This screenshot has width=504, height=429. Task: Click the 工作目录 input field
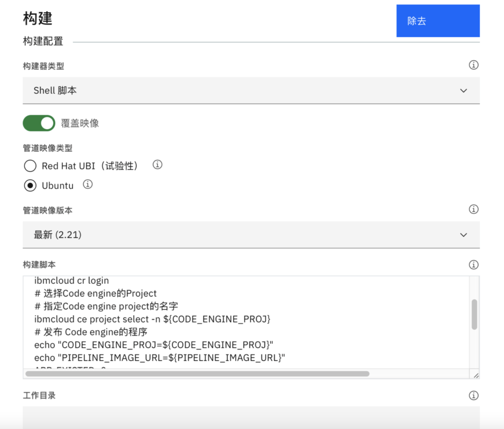pyautogui.click(x=251, y=417)
